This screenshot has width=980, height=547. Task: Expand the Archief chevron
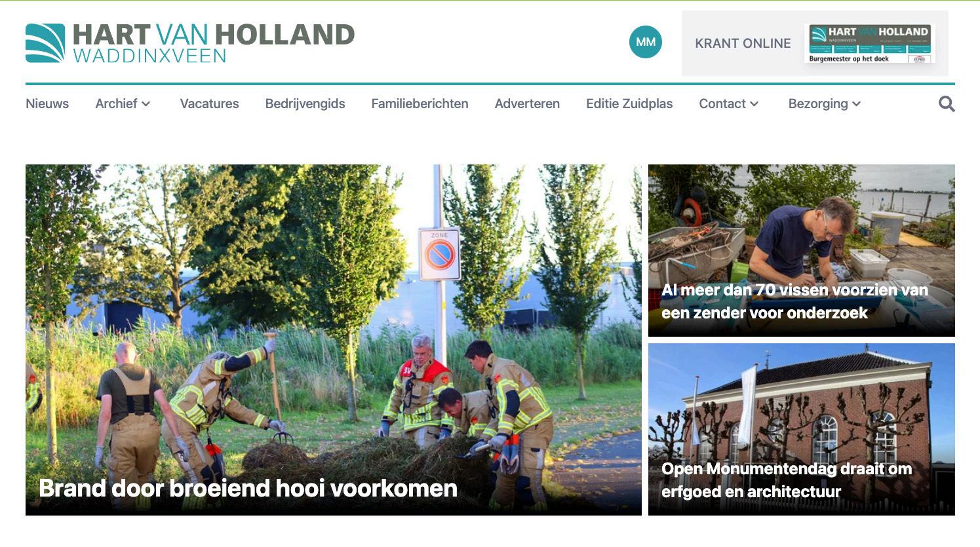(146, 104)
